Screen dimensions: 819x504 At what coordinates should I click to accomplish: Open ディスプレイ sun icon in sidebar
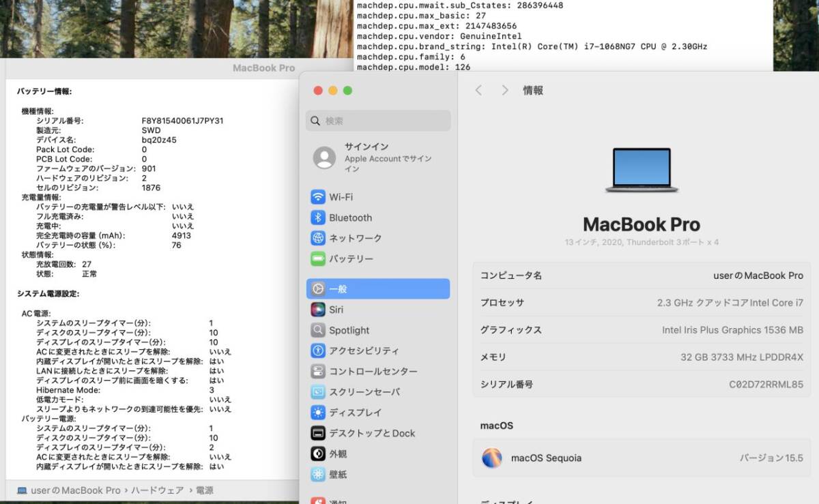pos(318,413)
